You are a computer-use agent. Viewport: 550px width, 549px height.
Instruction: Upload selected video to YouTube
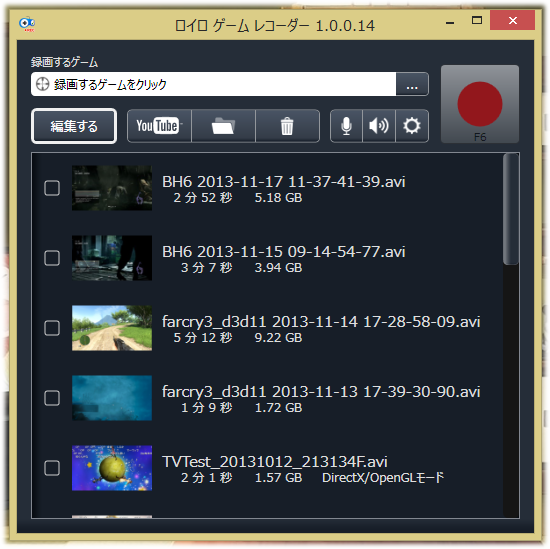(x=159, y=126)
